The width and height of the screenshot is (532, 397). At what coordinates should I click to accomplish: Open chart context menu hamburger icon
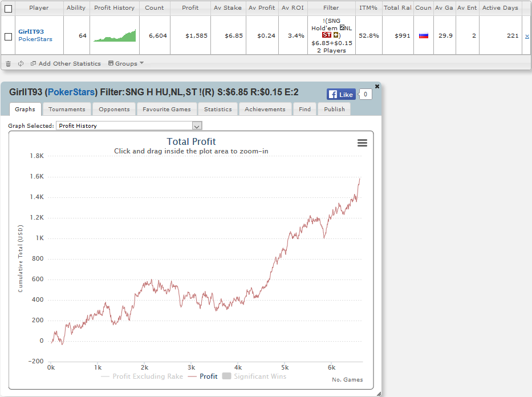362,143
